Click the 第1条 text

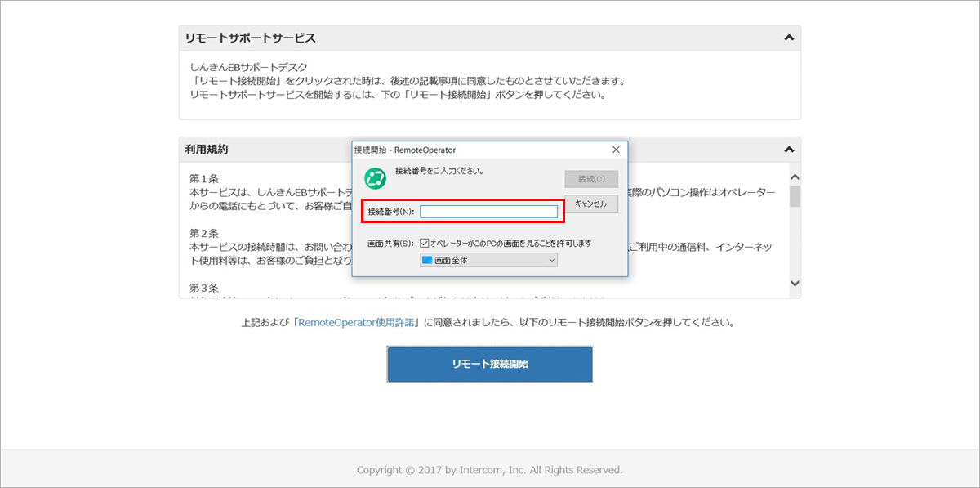click(x=204, y=178)
